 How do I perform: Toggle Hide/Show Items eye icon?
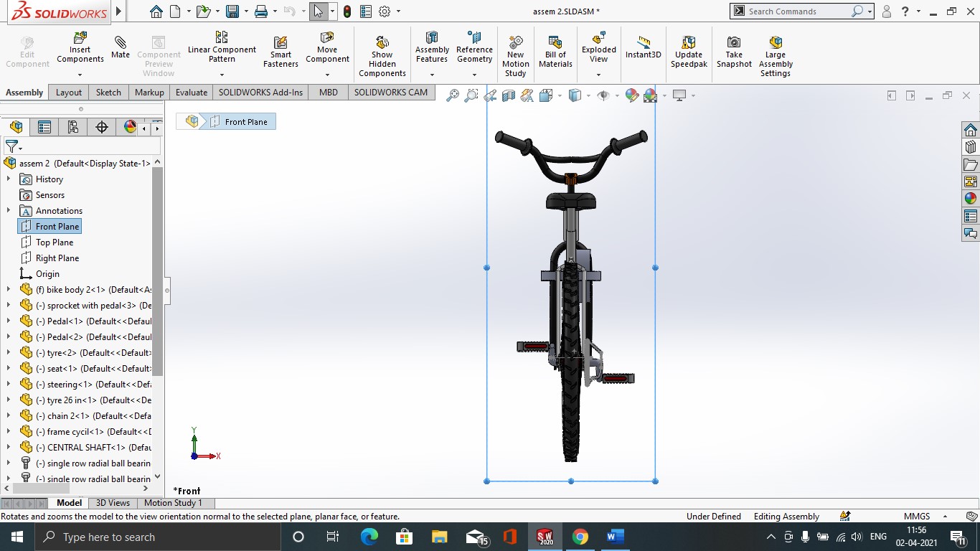(603, 95)
